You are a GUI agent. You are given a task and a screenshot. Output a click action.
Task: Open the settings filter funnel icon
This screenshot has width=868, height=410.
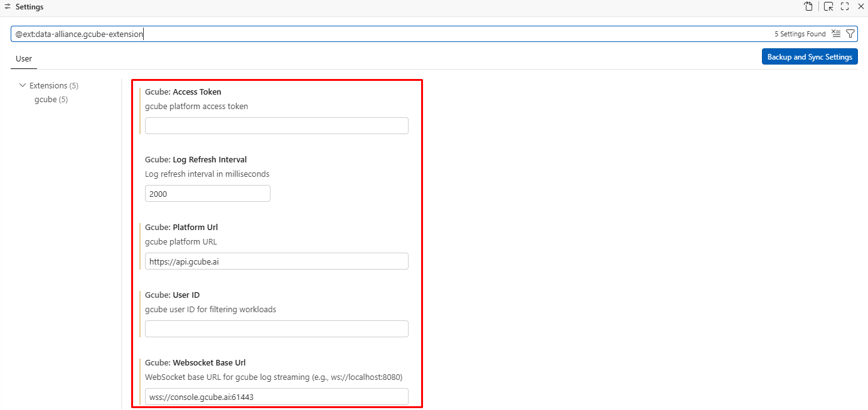(x=850, y=34)
